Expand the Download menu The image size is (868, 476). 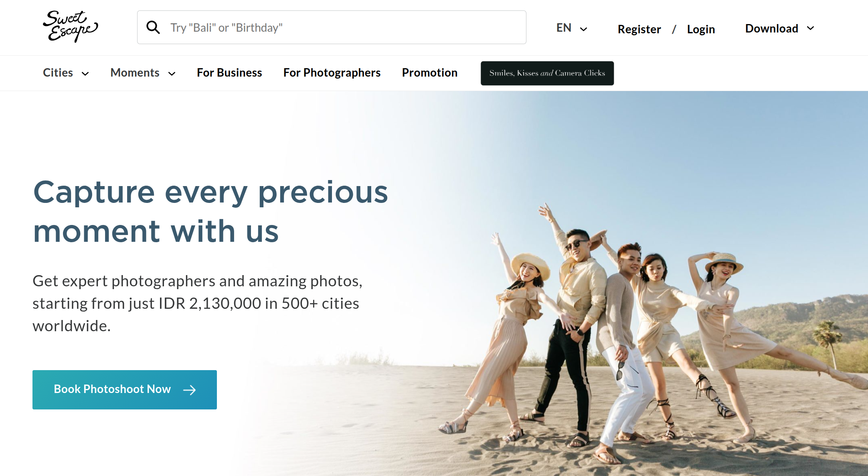tap(780, 28)
